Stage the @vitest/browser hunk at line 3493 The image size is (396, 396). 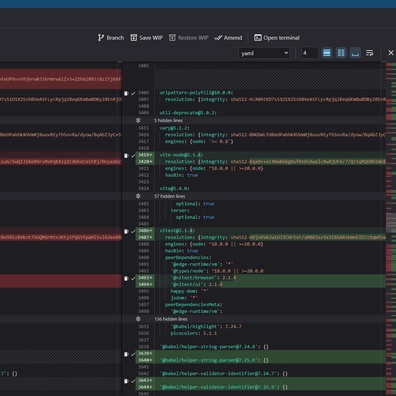[x=133, y=278]
